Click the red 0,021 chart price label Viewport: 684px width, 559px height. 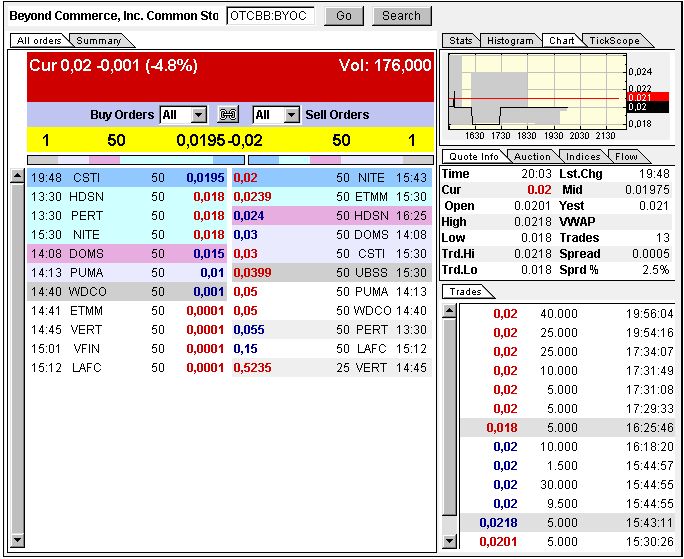(x=647, y=97)
